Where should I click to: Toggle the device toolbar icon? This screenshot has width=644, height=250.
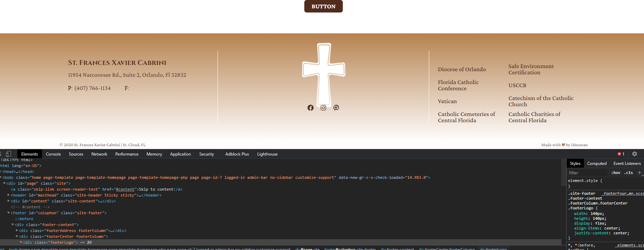click(x=9, y=154)
